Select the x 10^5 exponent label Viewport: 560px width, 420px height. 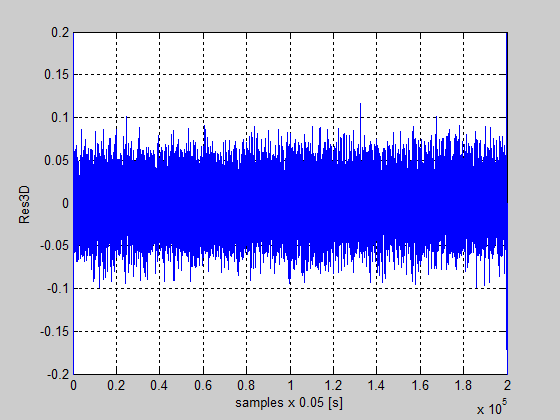point(492,408)
